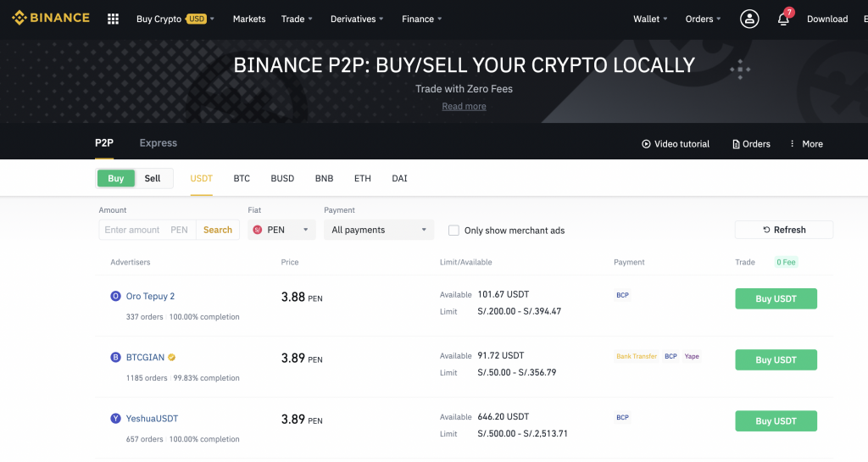Open the All payments dropdown
868x462 pixels.
pos(379,230)
